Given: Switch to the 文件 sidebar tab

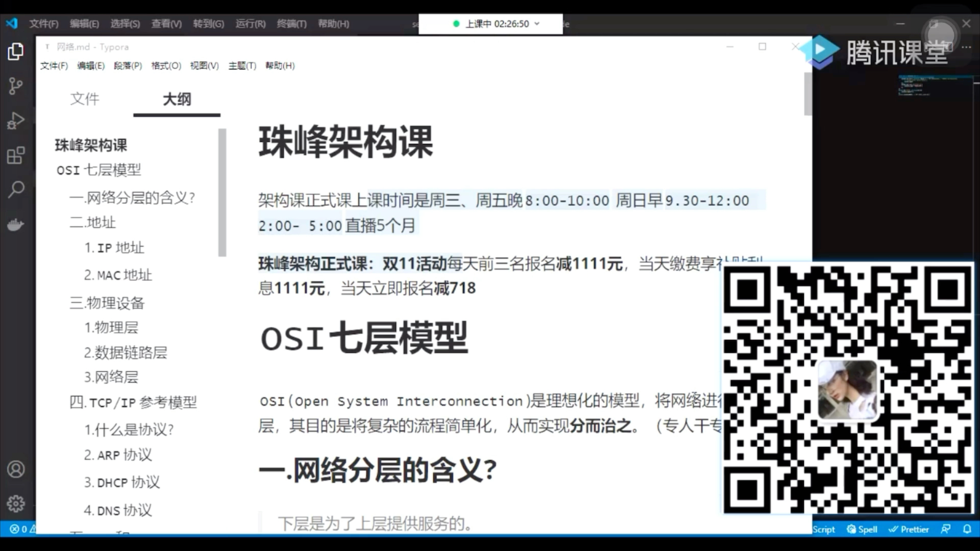Looking at the screenshot, I should click(x=85, y=98).
